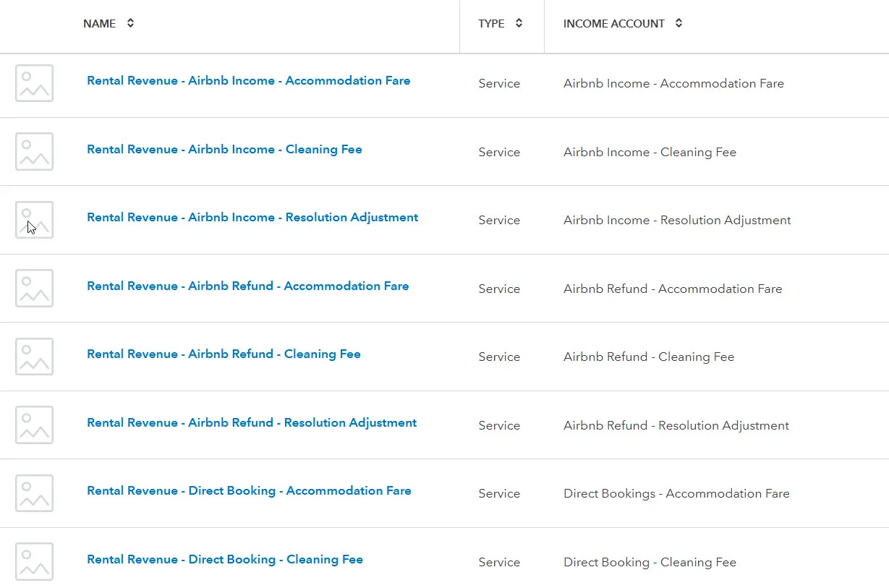Sort the list by Type column arrows

(519, 23)
